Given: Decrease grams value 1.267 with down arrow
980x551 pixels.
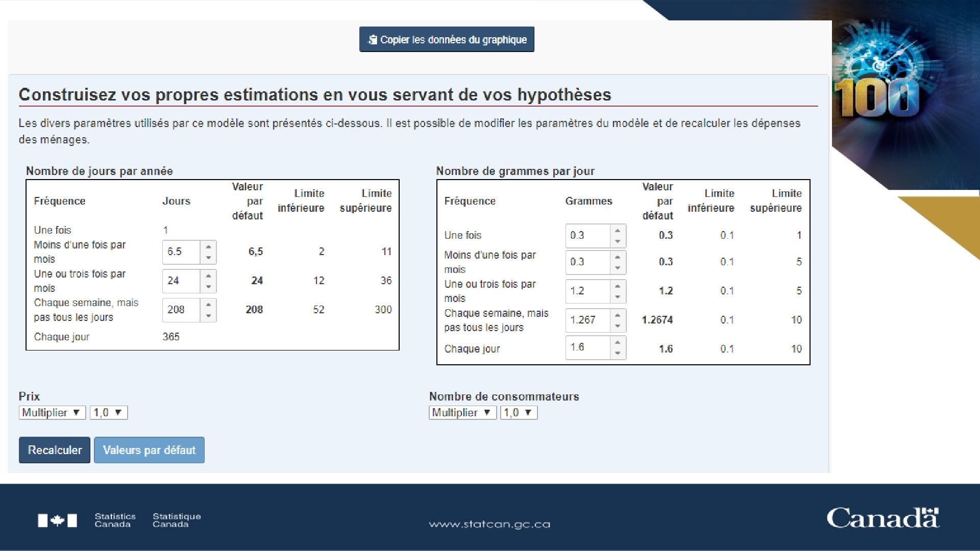Looking at the screenshot, I should pos(618,326).
